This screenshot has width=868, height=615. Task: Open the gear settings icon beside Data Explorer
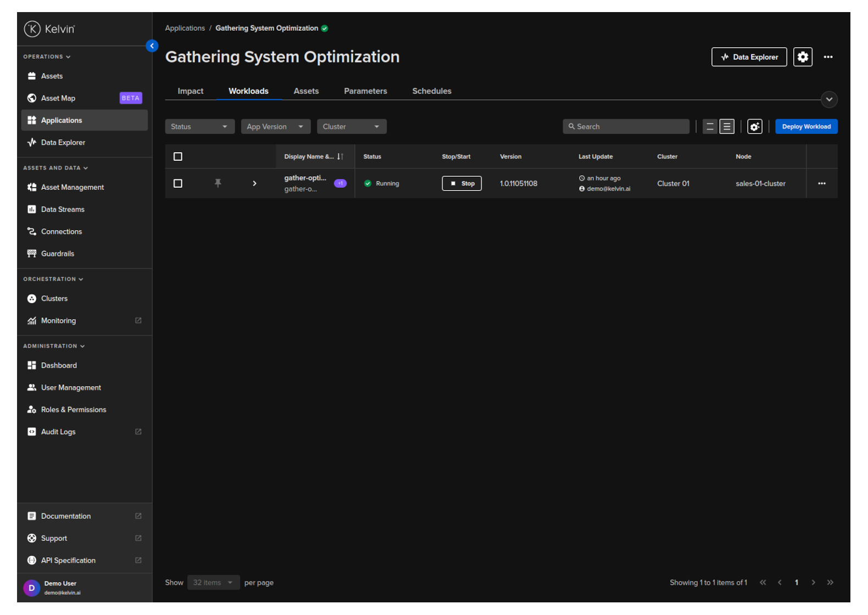[803, 57]
